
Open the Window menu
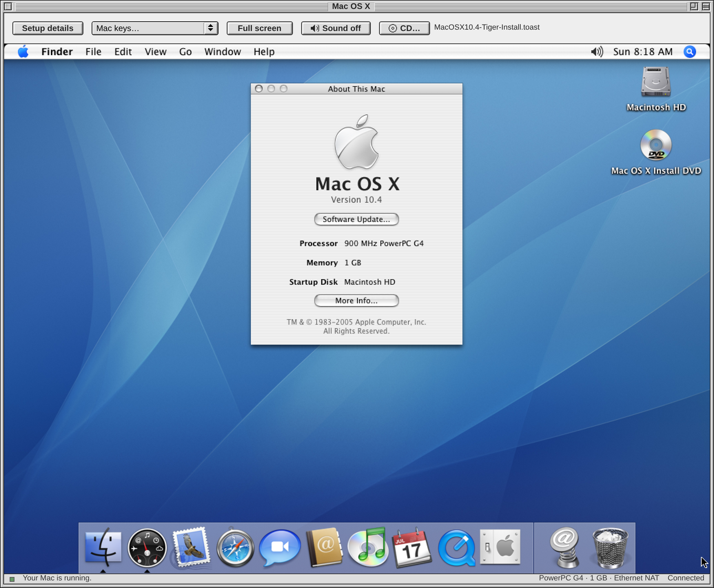point(223,52)
